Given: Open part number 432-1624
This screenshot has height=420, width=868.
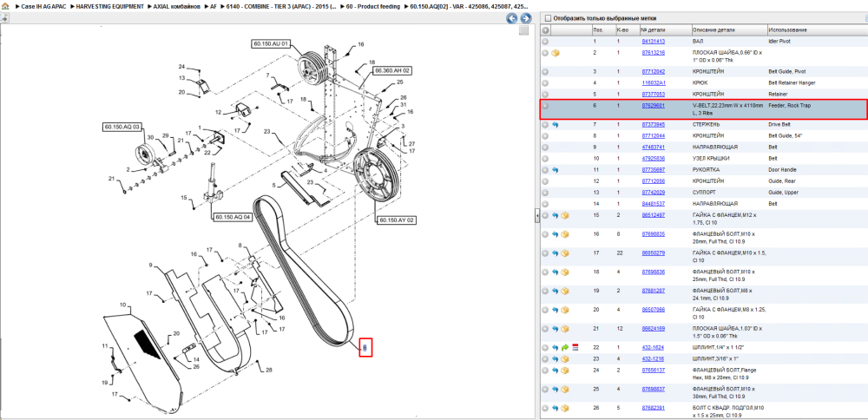Looking at the screenshot, I should [x=653, y=347].
